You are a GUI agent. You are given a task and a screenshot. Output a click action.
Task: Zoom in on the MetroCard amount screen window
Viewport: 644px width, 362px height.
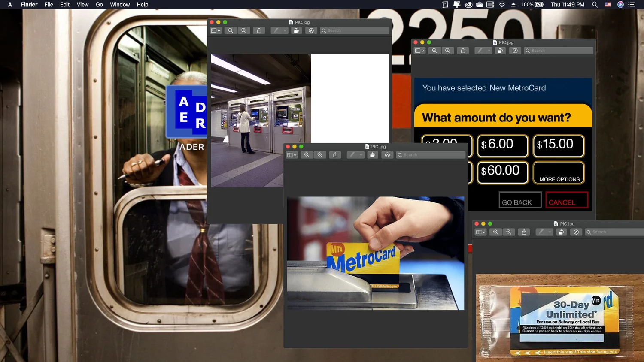click(448, 51)
